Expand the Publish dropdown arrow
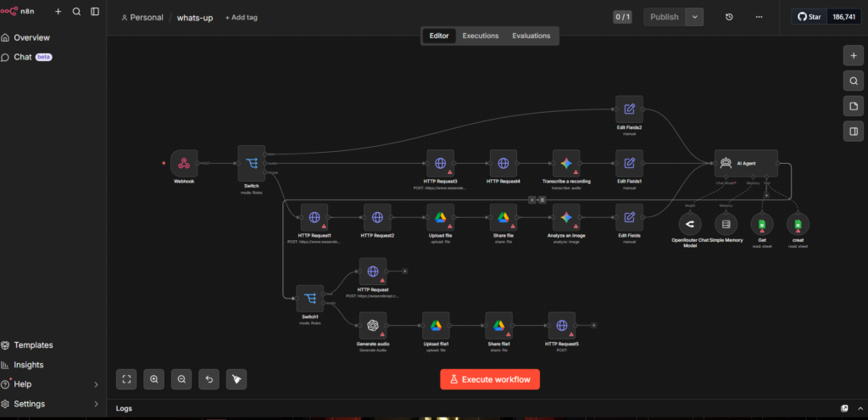868x420 pixels. point(695,17)
